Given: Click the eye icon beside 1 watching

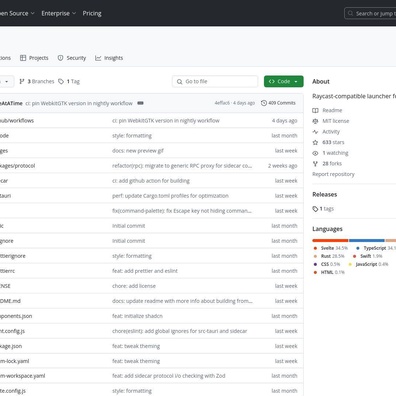Looking at the screenshot, I should point(315,153).
